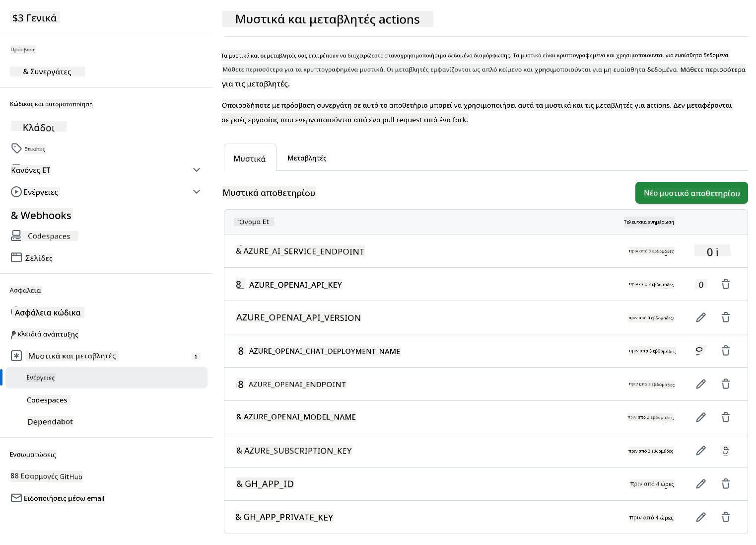The height and width of the screenshot is (545, 756).
Task: Edit the AZURE_OPENAI_CHAT_DEPLOYMENT_NAME secret
Action: tap(700, 351)
